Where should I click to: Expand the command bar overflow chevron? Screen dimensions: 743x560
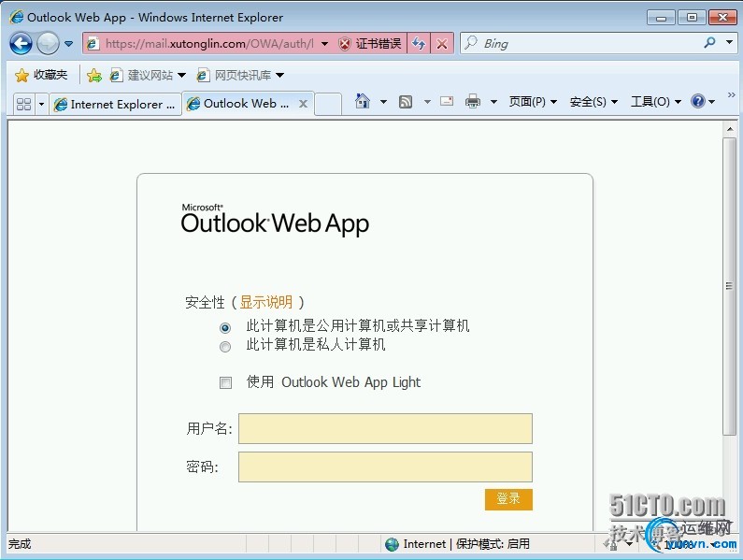coord(731,94)
